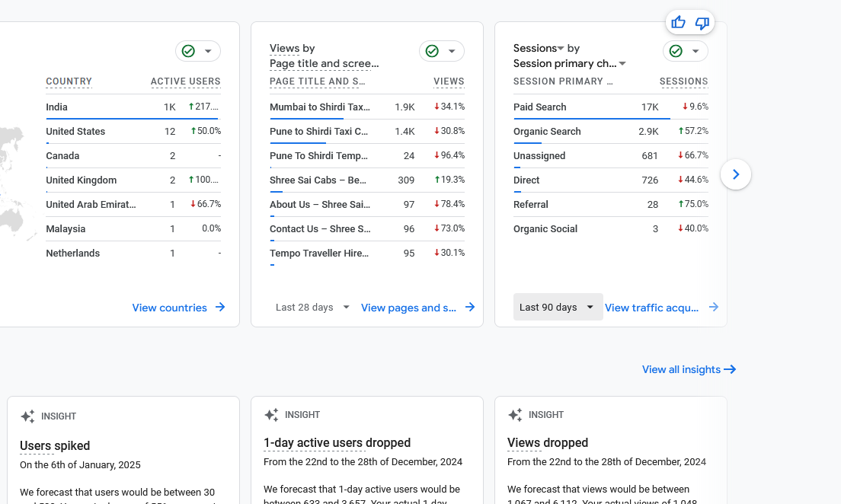Open the Last 90 days dropdown
Viewport: 841px width, 504px height.
tap(558, 307)
